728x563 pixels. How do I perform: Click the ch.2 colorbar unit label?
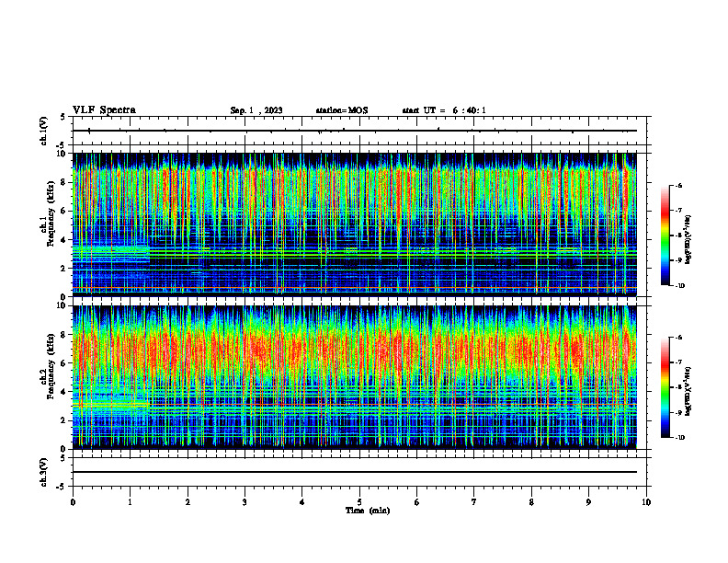688,391
